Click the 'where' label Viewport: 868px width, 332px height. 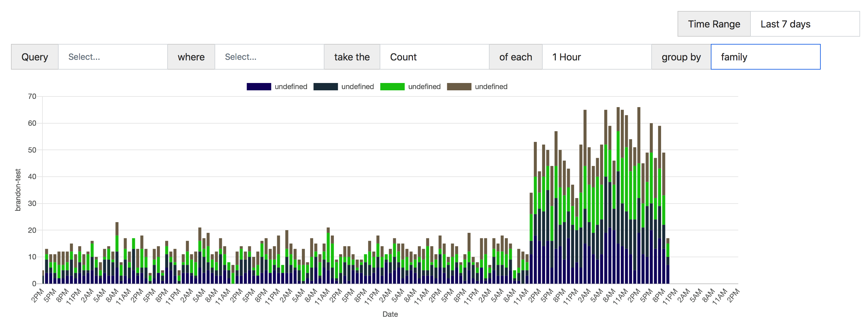(191, 57)
